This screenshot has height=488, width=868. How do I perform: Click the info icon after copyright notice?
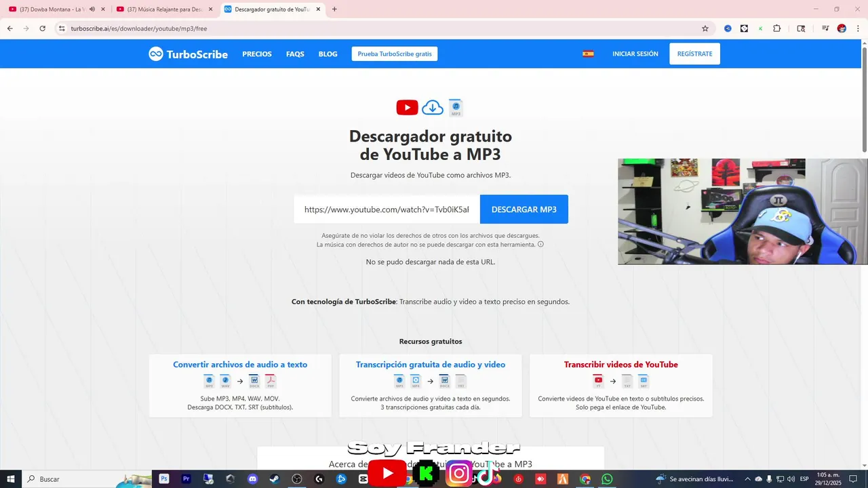click(x=540, y=244)
